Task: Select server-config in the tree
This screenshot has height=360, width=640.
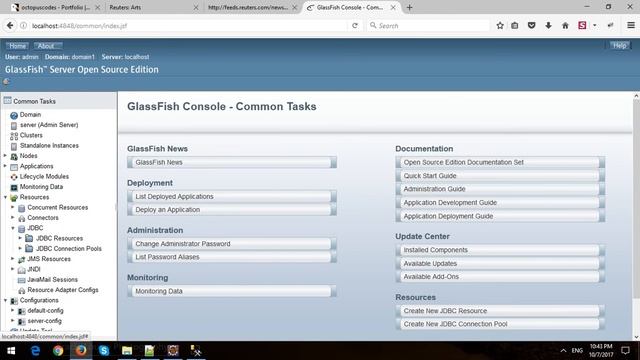Action: coord(44,321)
